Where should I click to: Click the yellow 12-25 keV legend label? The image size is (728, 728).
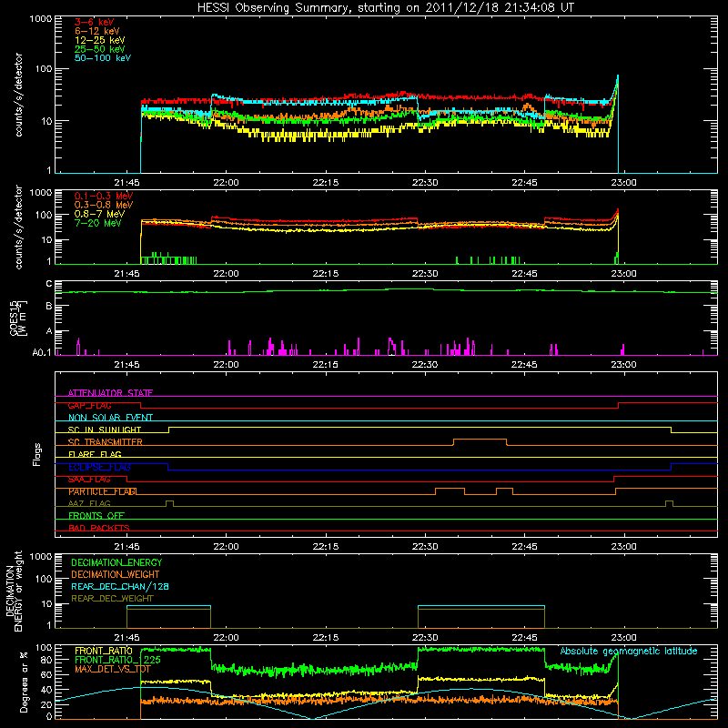(x=100, y=40)
